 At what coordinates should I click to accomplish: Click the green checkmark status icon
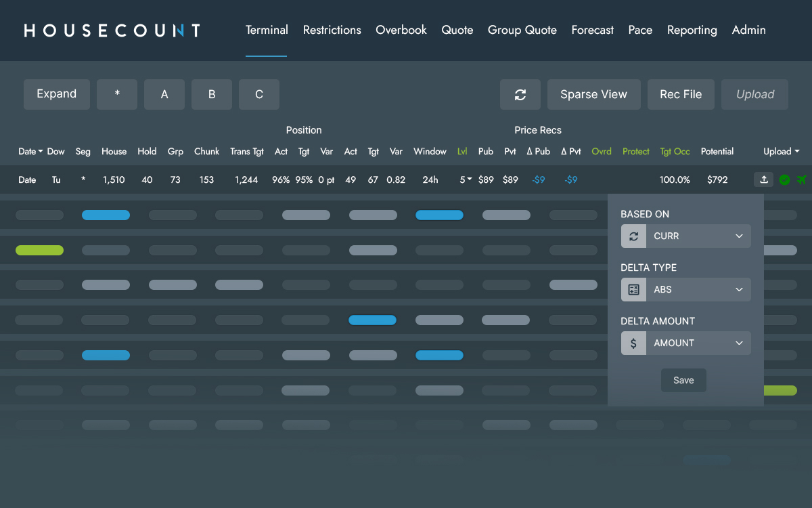click(784, 179)
